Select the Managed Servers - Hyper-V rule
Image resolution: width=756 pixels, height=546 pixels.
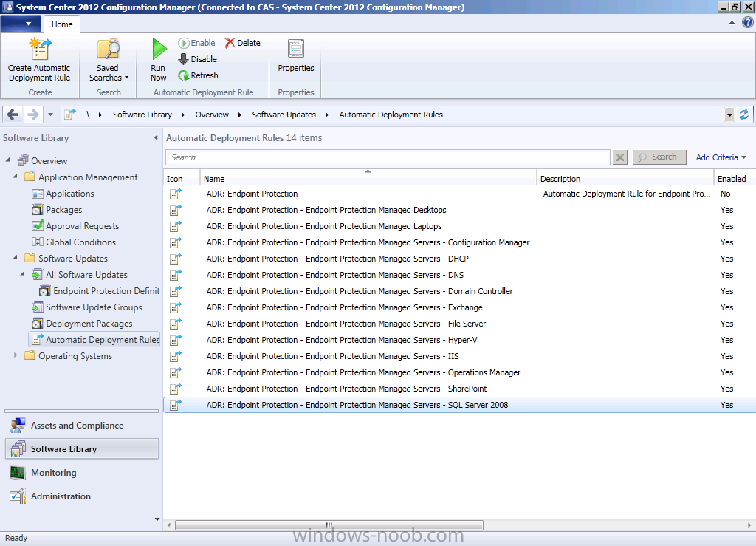coord(459,340)
